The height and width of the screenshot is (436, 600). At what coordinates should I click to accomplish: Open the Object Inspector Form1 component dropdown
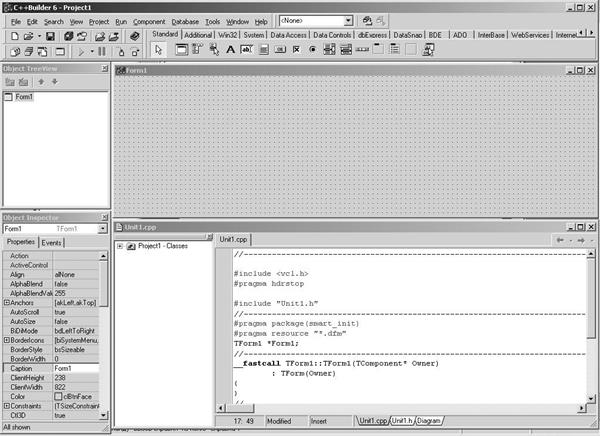coord(102,228)
